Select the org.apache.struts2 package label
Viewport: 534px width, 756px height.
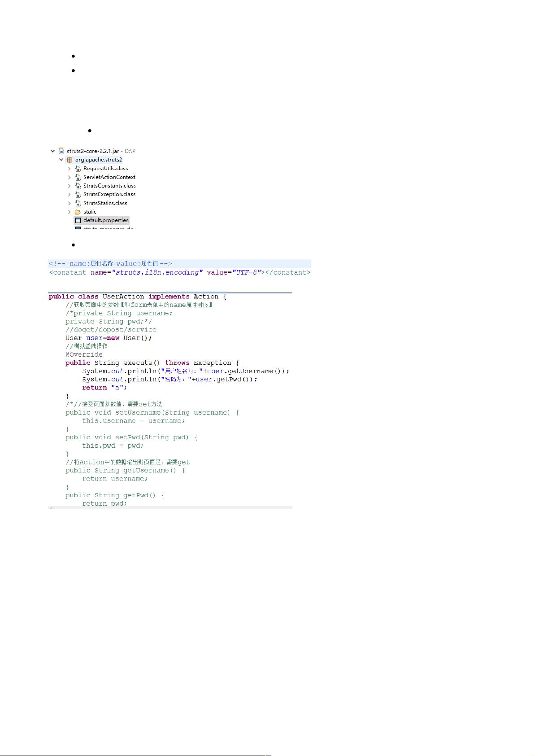click(x=99, y=160)
